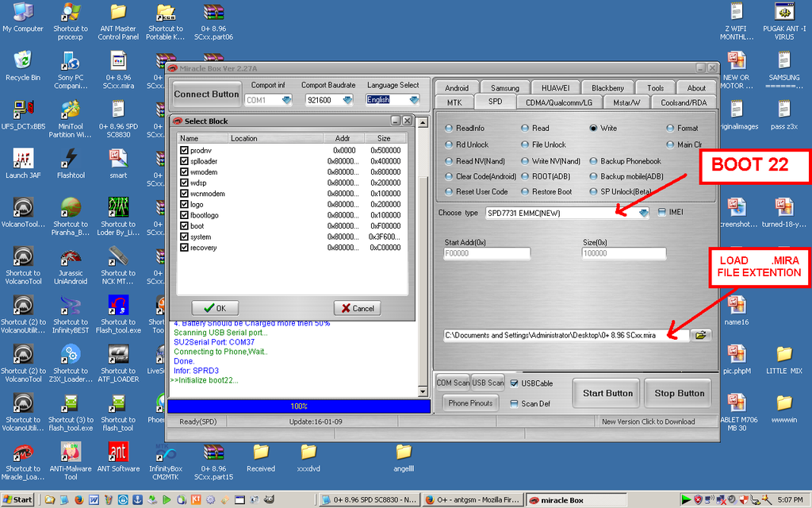
Task: Open ANT Master Control Panel folder
Action: pyautogui.click(x=118, y=22)
